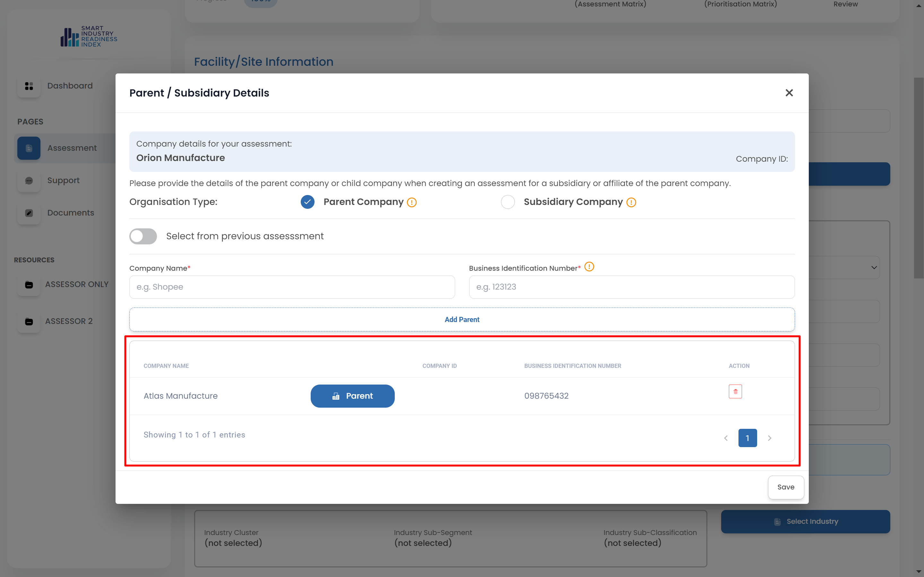Viewport: 924px width, 577px height.
Task: Click Parent Company info icon
Action: (x=411, y=202)
